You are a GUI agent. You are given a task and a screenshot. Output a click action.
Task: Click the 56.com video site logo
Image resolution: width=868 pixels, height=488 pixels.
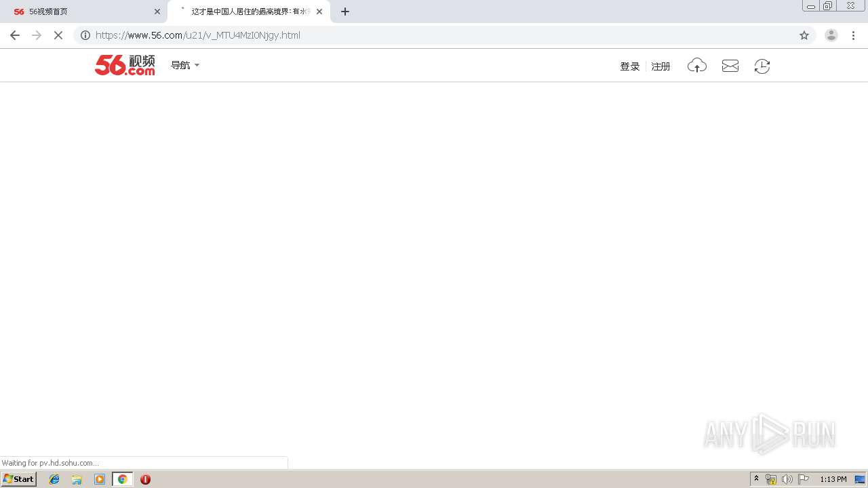coord(125,65)
